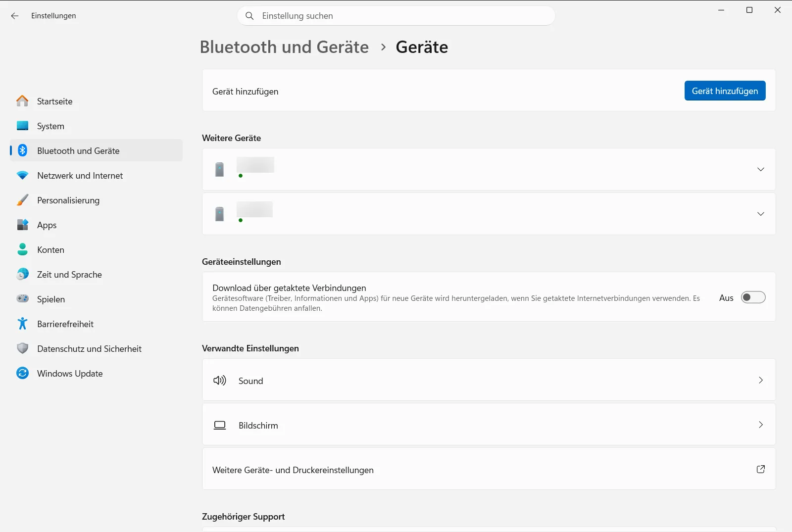Select Netzwerk und Internet in sidebar
Image resolution: width=792 pixels, height=532 pixels.
click(x=96, y=175)
